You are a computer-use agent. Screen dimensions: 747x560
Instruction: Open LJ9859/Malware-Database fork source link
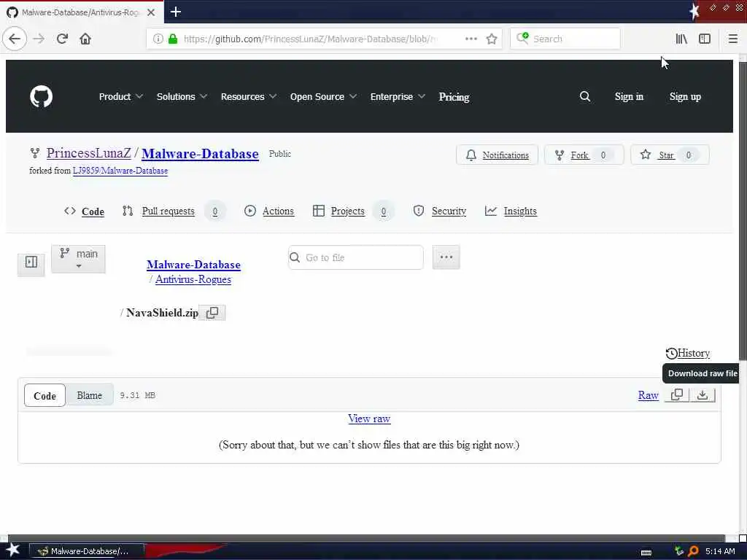[120, 171]
